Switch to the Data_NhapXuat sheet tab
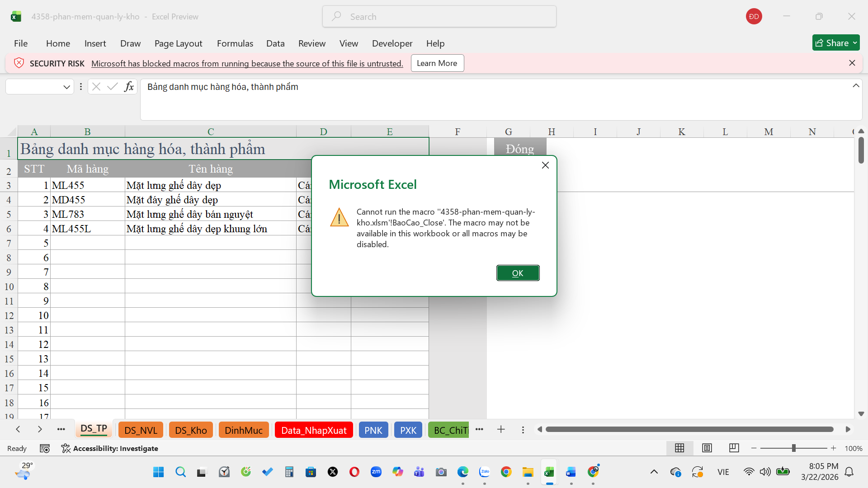Image resolution: width=868 pixels, height=488 pixels. 314,430
